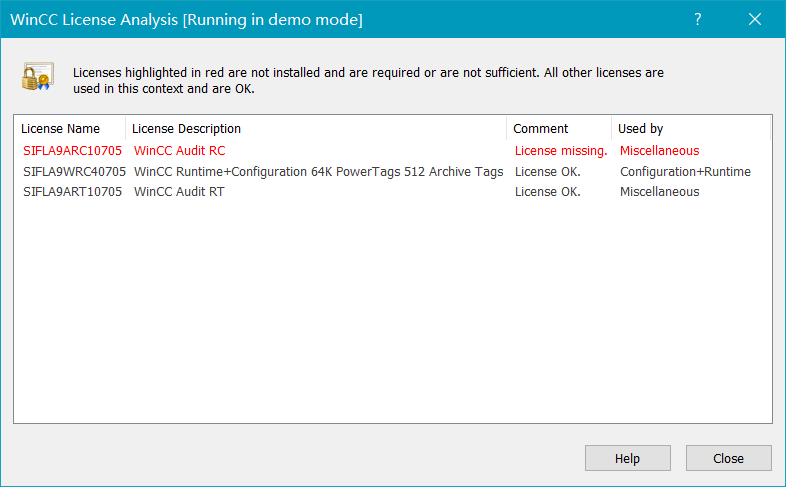The width and height of the screenshot is (786, 487).
Task: Click the WinCC Audit RT description
Action: click(179, 192)
